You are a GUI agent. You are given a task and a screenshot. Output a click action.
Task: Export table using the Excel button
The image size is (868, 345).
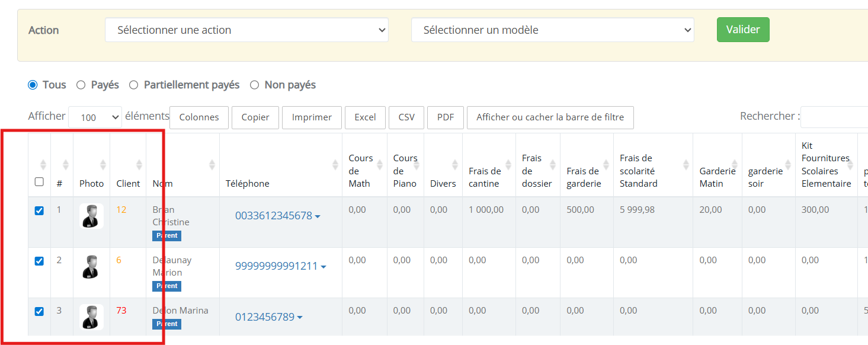pyautogui.click(x=365, y=117)
